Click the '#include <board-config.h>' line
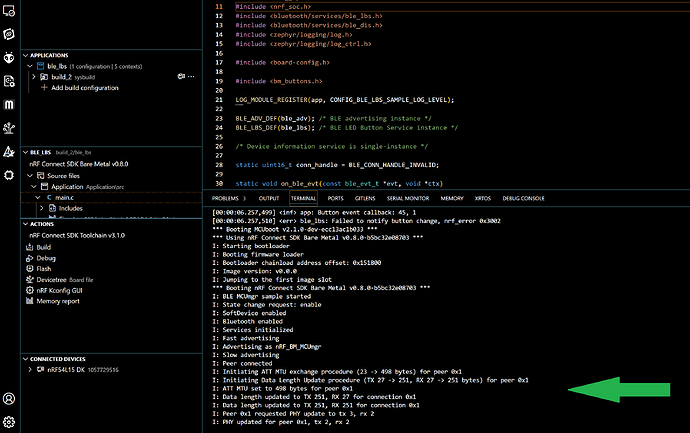The width and height of the screenshot is (690, 433). point(283,62)
